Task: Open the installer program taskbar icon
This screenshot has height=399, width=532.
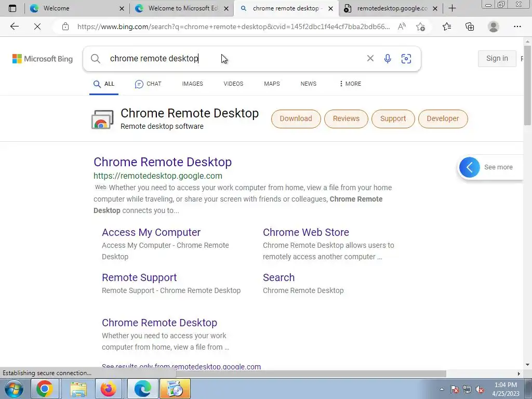Action: point(175,389)
